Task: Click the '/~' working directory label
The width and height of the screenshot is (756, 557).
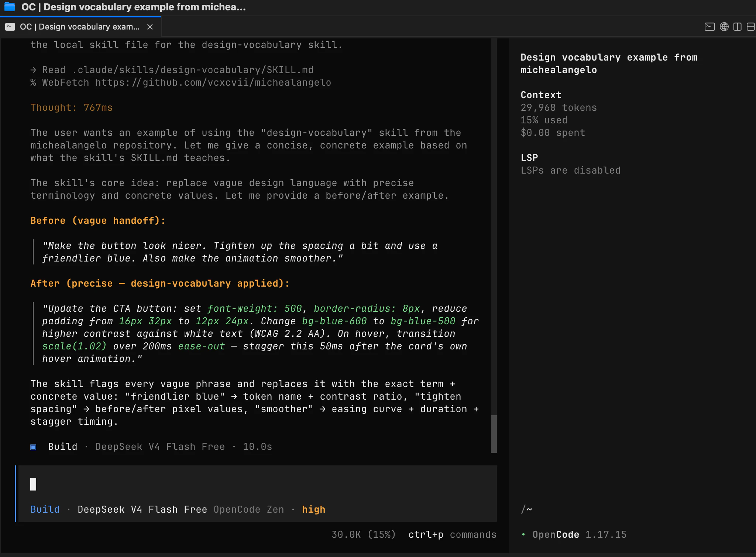Action: click(526, 509)
